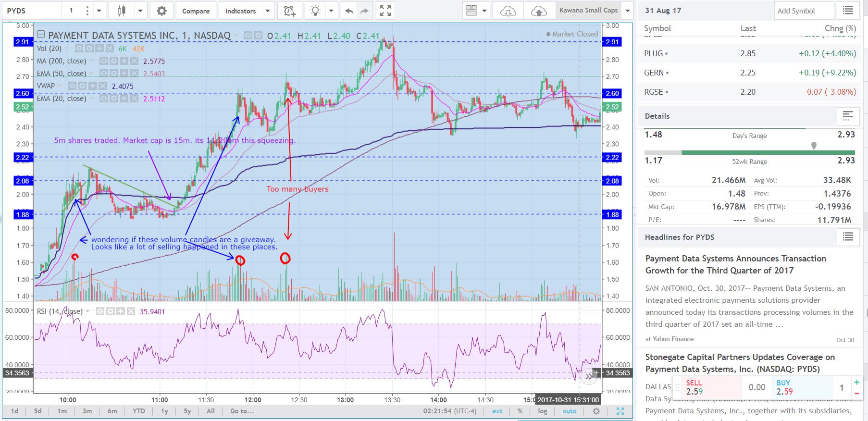Toggle percentage scale '%' option
The height and width of the screenshot is (421, 868).
(520, 411)
